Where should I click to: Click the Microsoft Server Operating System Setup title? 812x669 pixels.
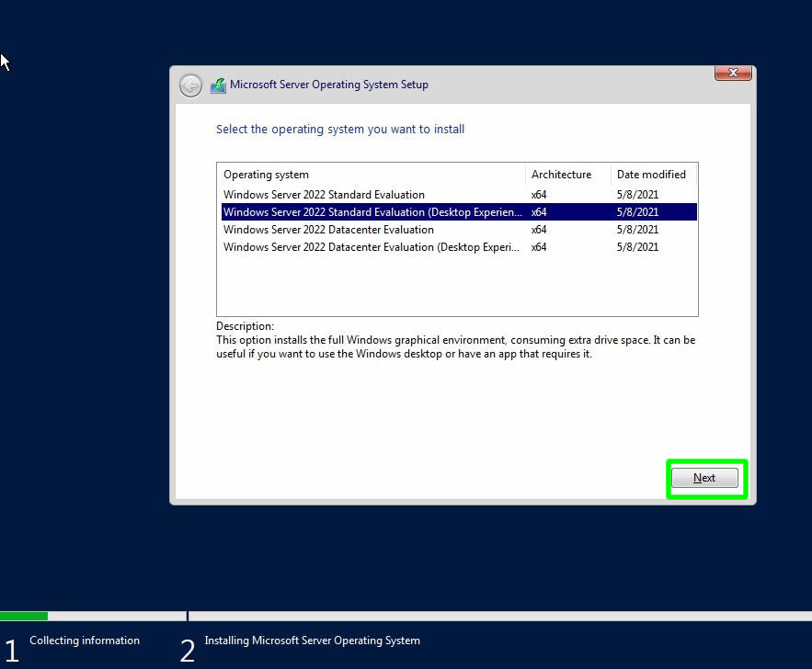(x=328, y=85)
